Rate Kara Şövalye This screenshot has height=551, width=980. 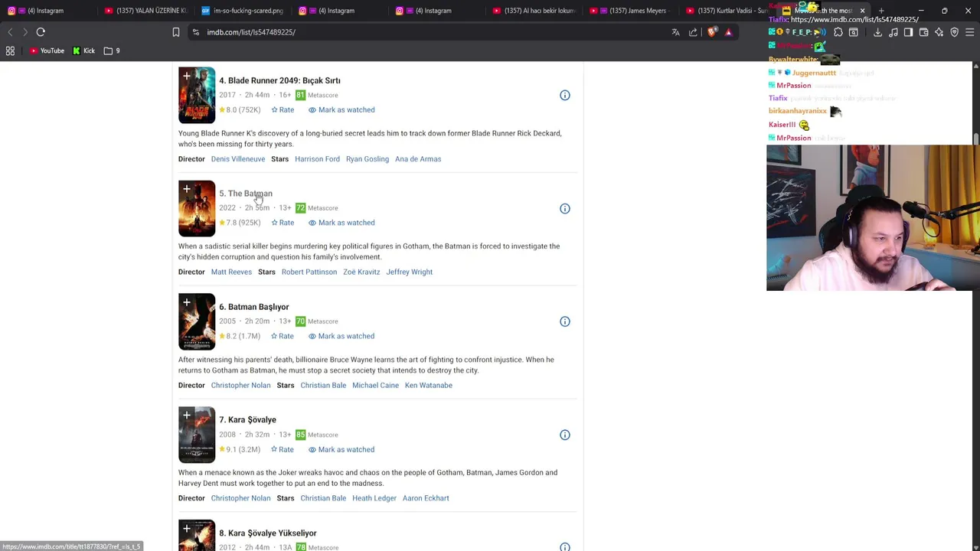pos(283,449)
